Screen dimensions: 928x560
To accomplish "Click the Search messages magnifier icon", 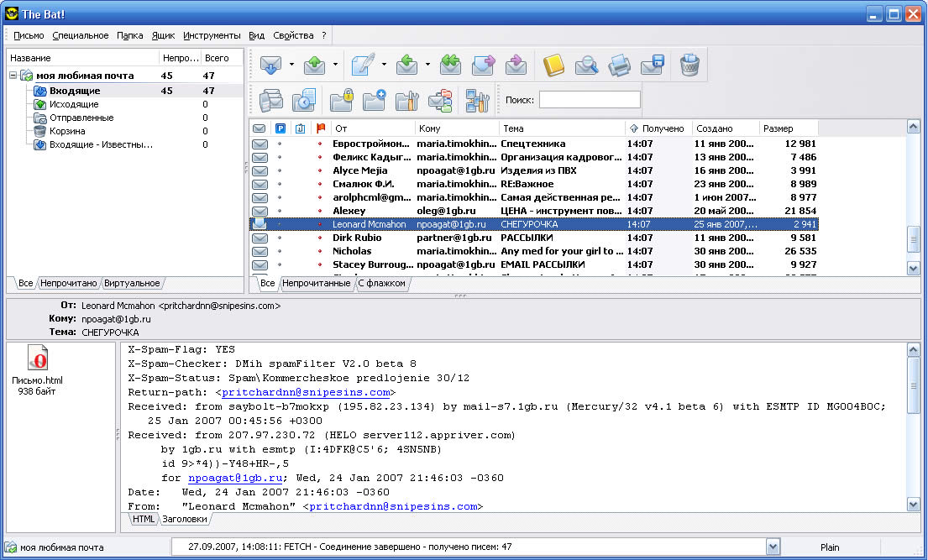I will coord(585,65).
